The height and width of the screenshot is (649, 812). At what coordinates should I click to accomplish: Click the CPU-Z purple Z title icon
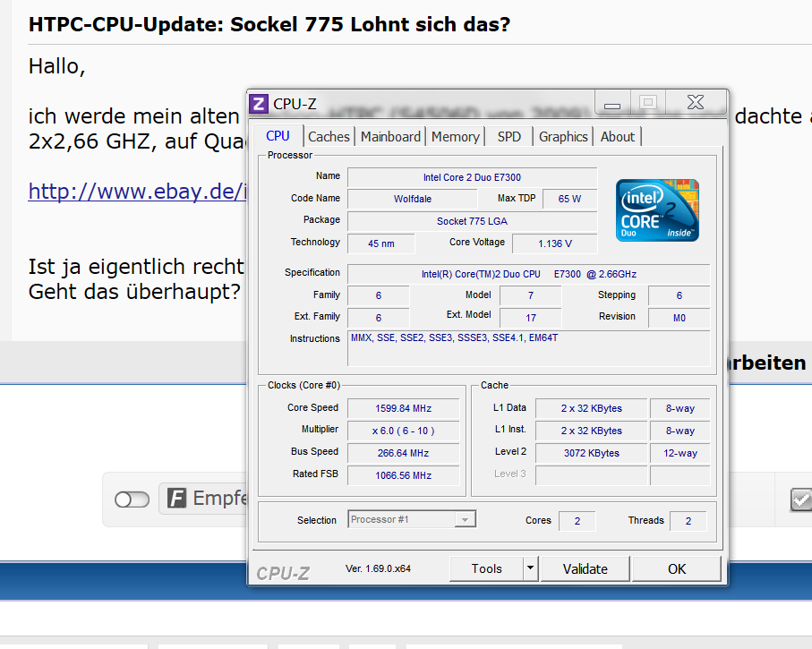click(x=259, y=104)
